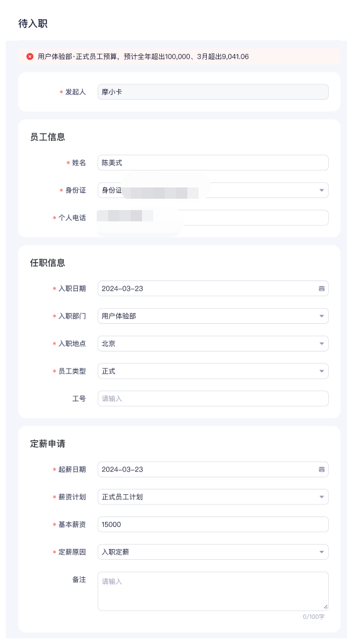The image size is (347, 644).
Task: Open the 入职地点 dropdown showing 北京
Action: (x=212, y=344)
